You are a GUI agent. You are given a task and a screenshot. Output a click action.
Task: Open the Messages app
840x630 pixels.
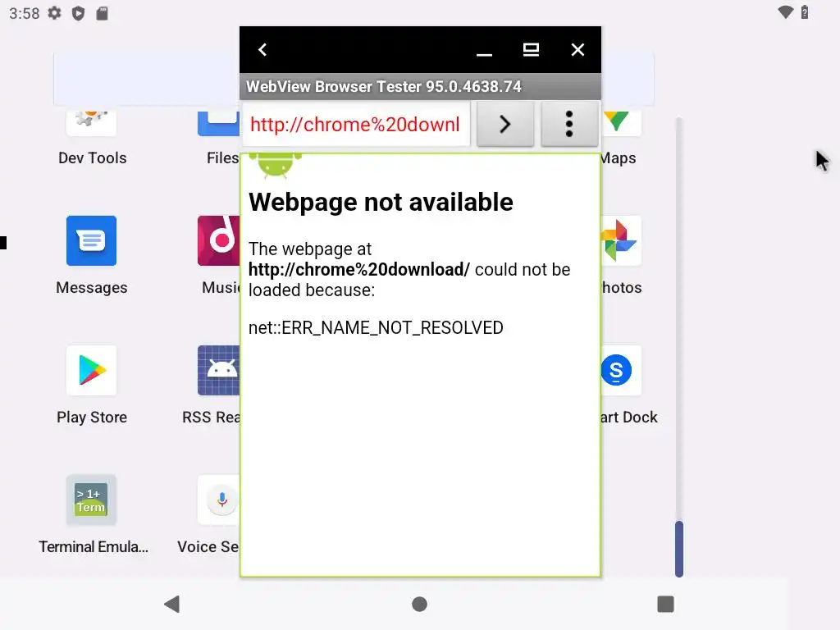pyautogui.click(x=92, y=240)
